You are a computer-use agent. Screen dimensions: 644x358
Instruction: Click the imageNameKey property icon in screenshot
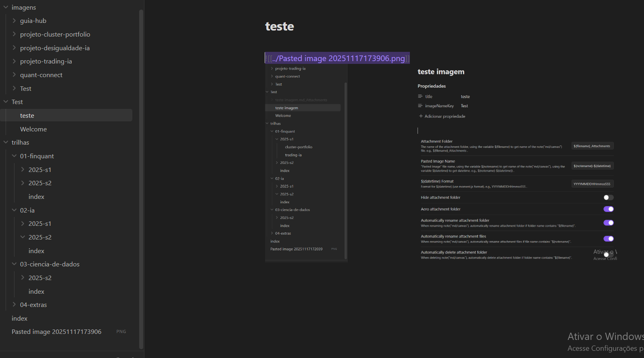(420, 106)
